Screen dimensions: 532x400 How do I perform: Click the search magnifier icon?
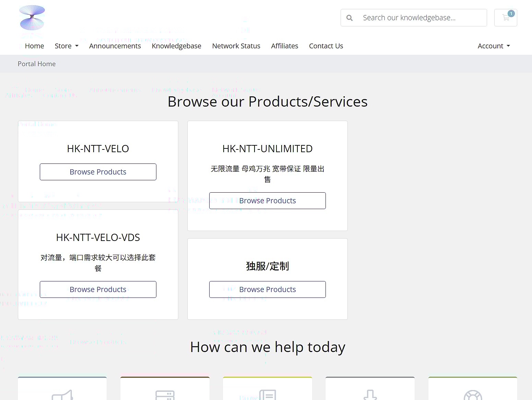tap(349, 18)
